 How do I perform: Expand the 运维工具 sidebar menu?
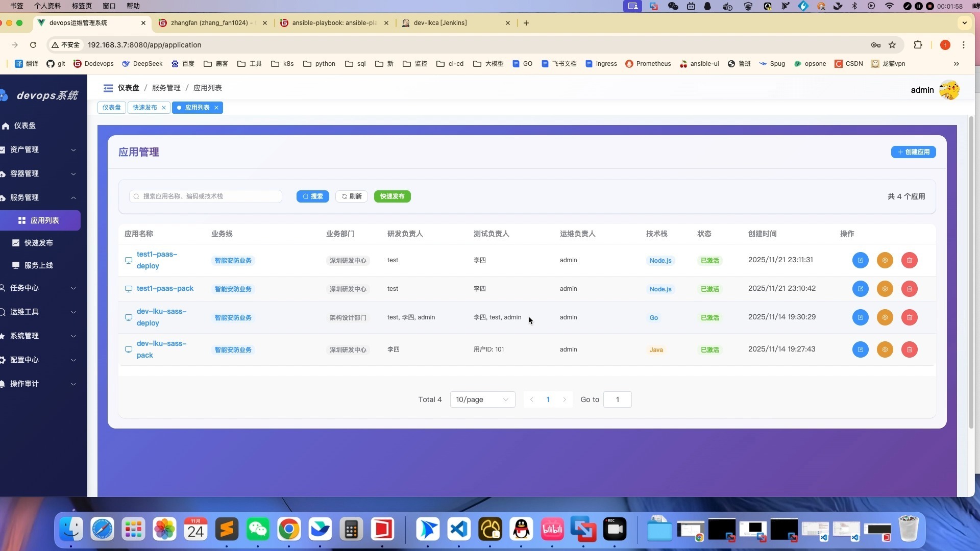tap(40, 312)
